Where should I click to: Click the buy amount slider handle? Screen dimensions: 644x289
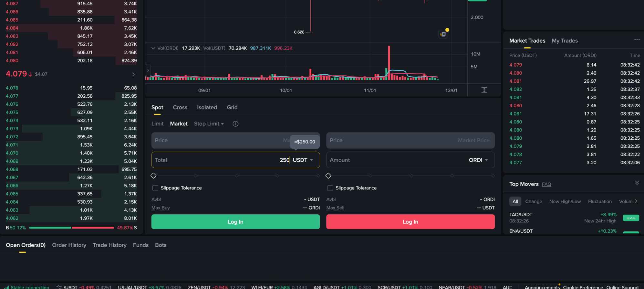click(x=153, y=176)
